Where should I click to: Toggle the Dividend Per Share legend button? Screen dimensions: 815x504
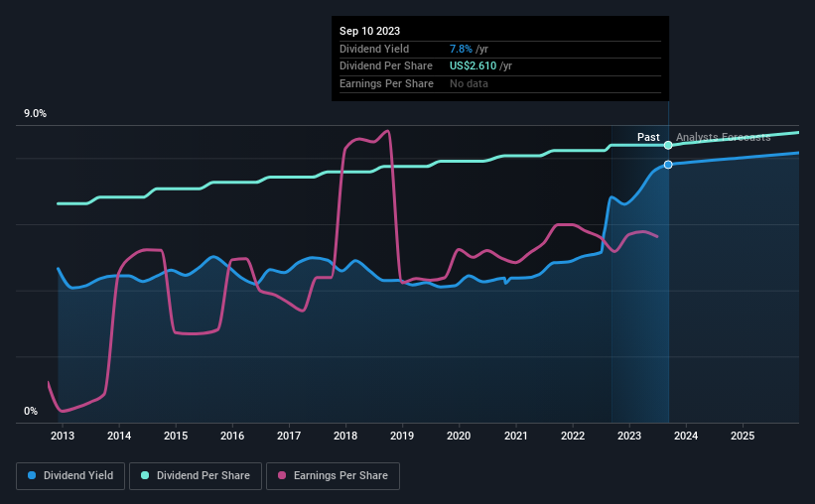196,475
